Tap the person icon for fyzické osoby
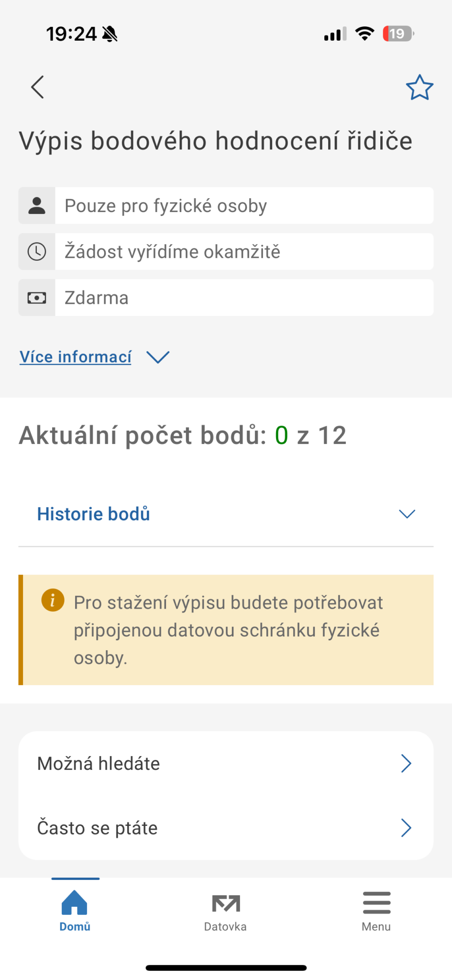 coord(37,206)
